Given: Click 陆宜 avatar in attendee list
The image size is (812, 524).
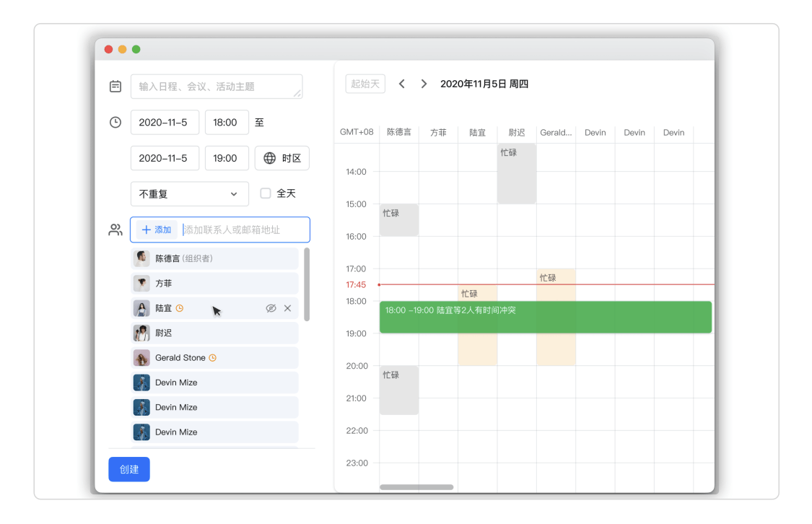Looking at the screenshot, I should [x=141, y=308].
